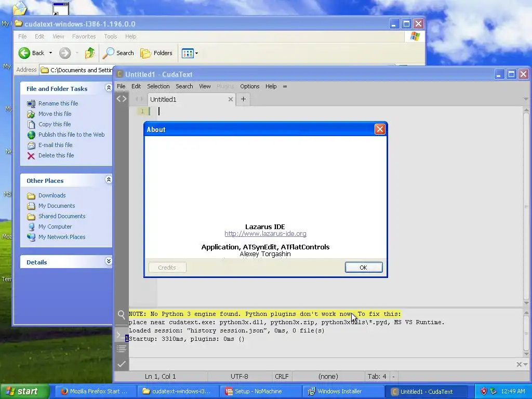Viewport: 532px width, 399px height.
Task: Open Explorer Tools menu
Action: pyautogui.click(x=110, y=36)
